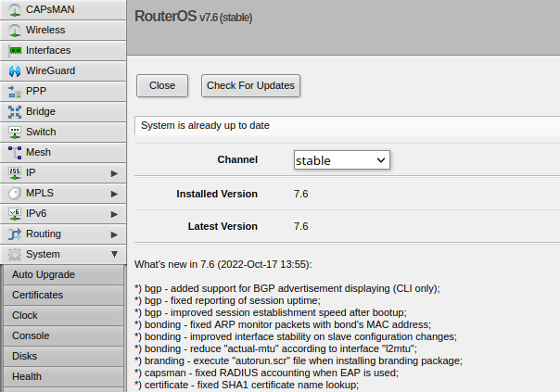560x392 pixels.
Task: Click the Latest Version value 7.6
Action: tap(300, 226)
